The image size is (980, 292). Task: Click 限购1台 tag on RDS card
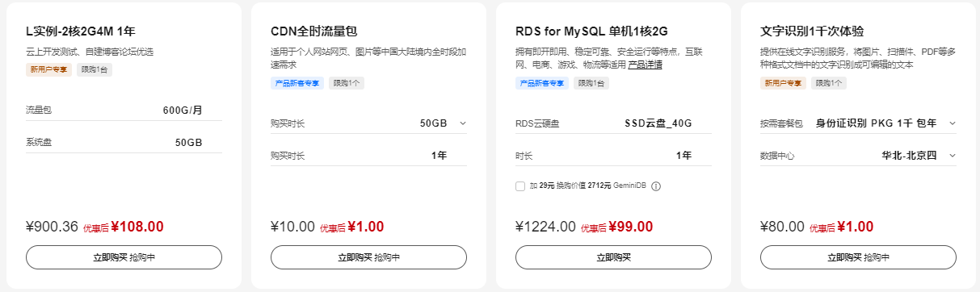591,82
